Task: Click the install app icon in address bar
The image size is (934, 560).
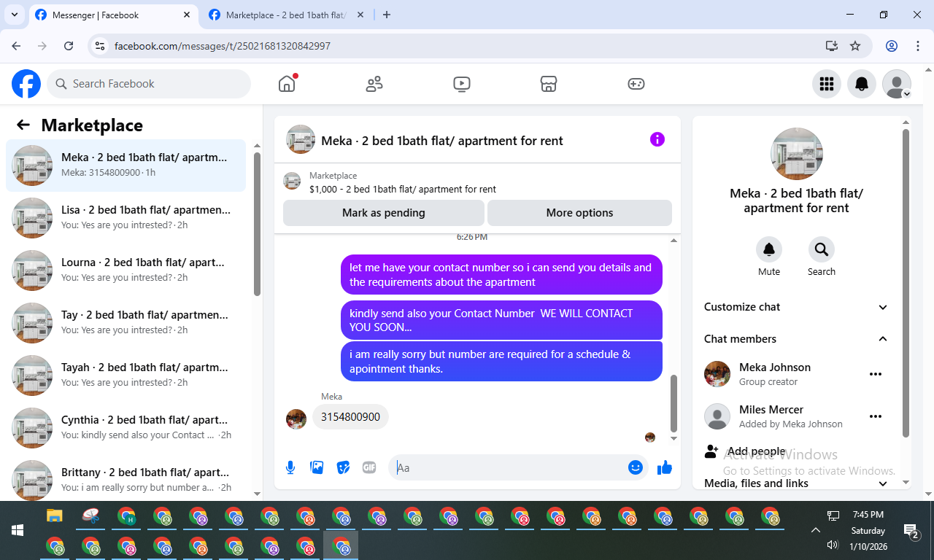Action: (831, 46)
